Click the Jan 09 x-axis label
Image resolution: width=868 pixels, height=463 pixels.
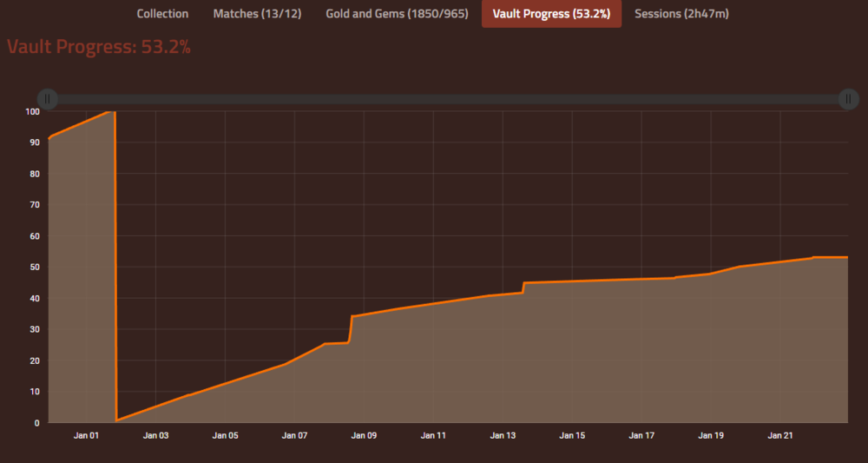[364, 435]
